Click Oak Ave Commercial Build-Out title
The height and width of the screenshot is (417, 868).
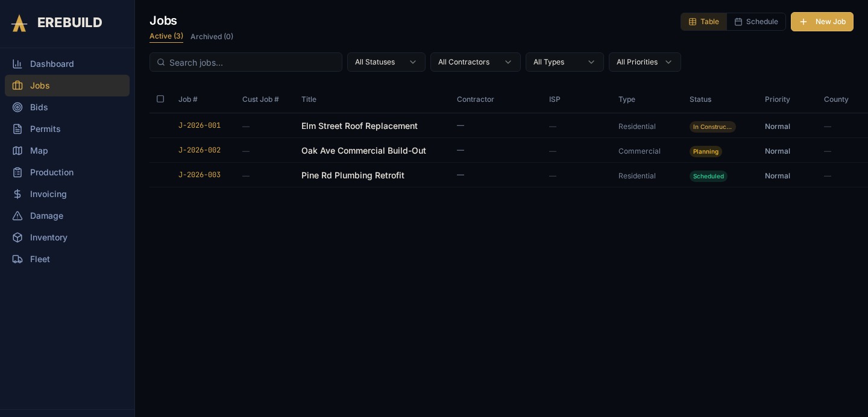[363, 151]
